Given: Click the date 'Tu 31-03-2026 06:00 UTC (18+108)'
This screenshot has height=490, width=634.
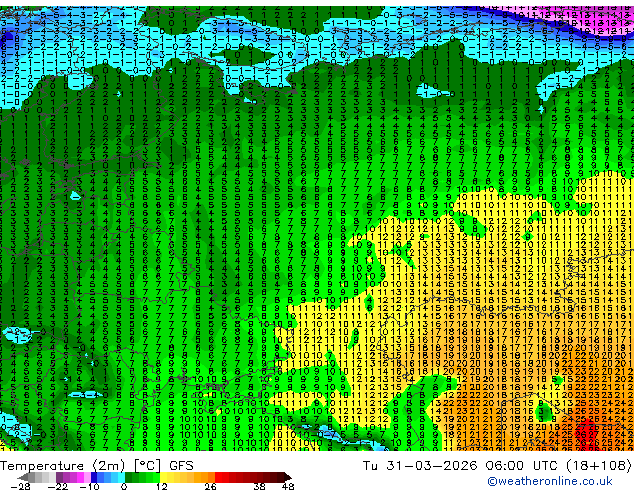Looking at the screenshot, I should click(497, 466).
